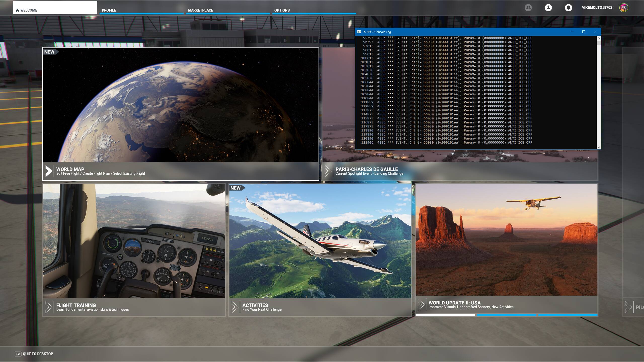Click the FSUIPC7 Console Log window icon
644x362 pixels.
(359, 32)
